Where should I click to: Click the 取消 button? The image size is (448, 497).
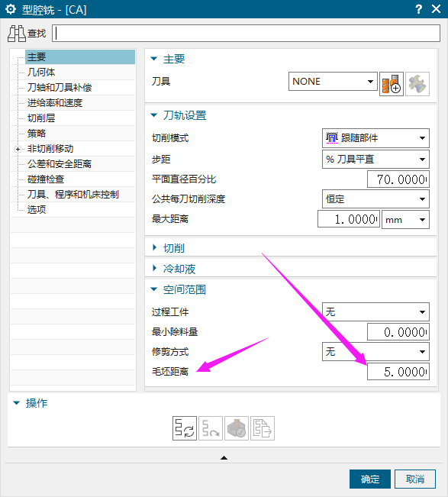[415, 479]
